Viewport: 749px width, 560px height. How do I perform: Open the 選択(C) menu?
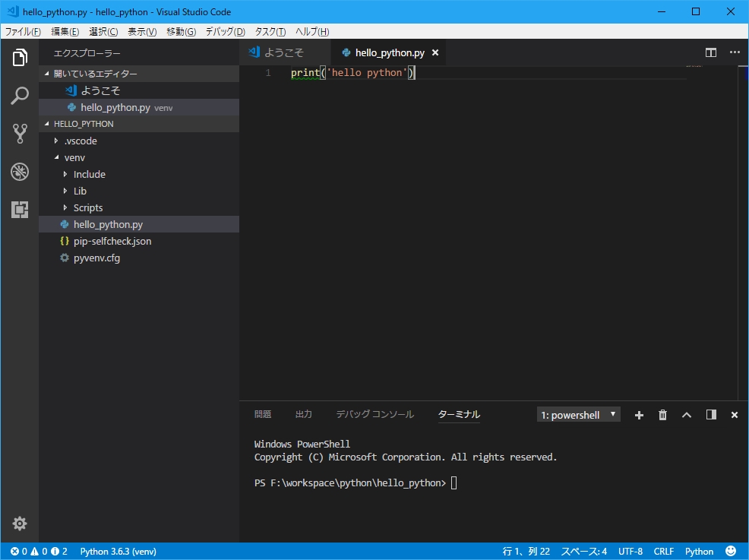[103, 32]
